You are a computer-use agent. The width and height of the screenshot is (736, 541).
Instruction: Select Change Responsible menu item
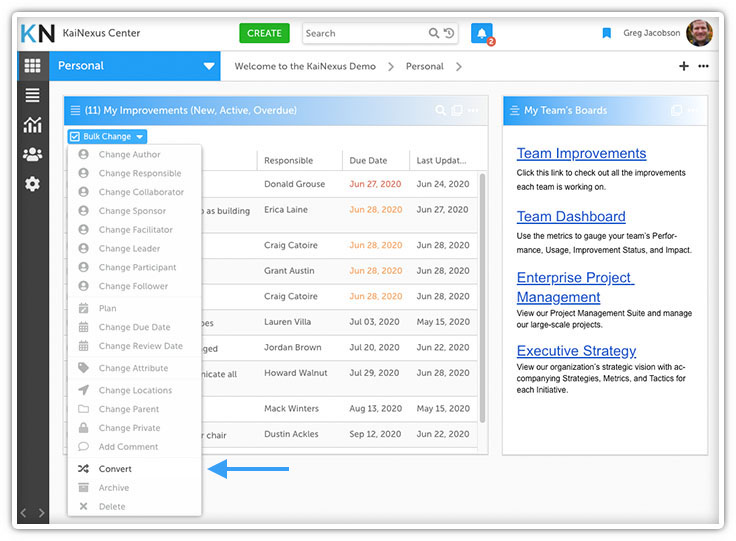[135, 173]
